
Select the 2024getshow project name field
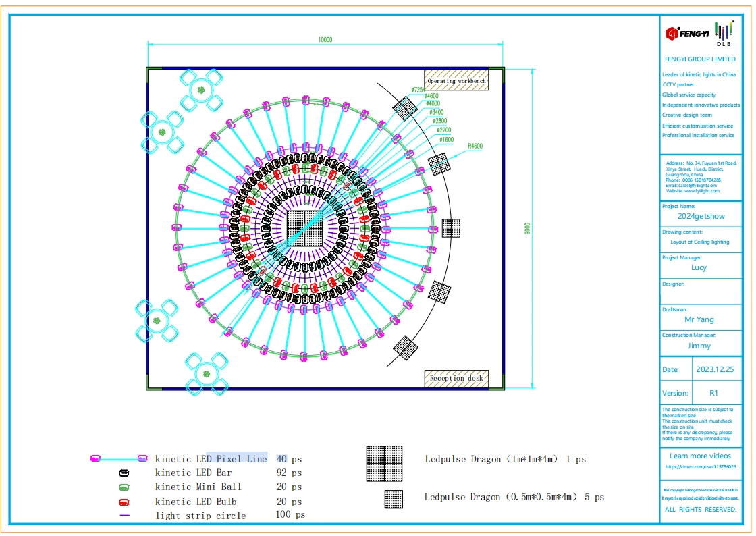pyautogui.click(x=701, y=217)
